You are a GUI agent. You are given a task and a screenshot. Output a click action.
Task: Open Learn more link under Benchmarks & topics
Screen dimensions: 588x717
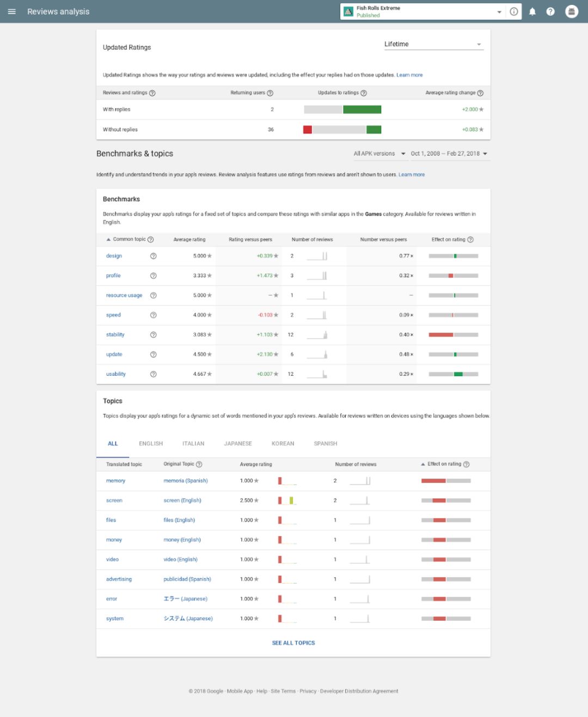[x=412, y=175]
